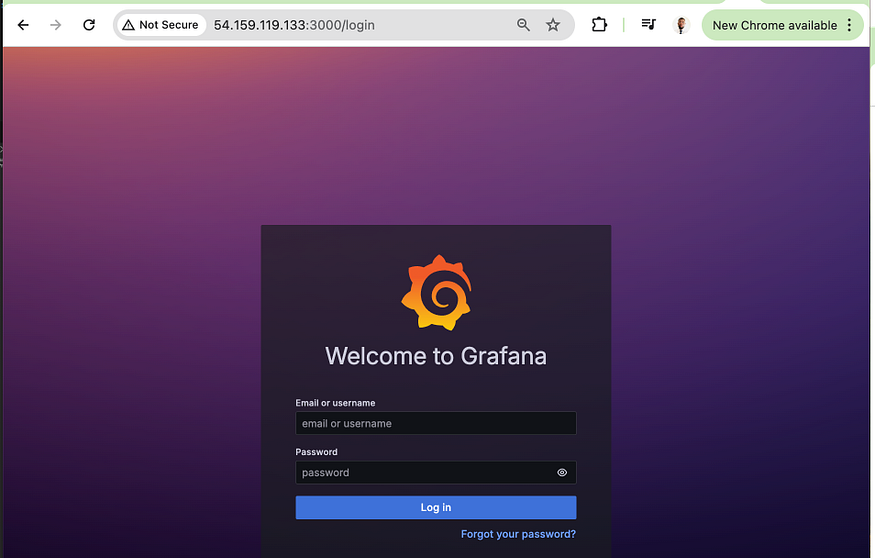
Task: Open the Extensions puzzle icon
Action: [599, 25]
